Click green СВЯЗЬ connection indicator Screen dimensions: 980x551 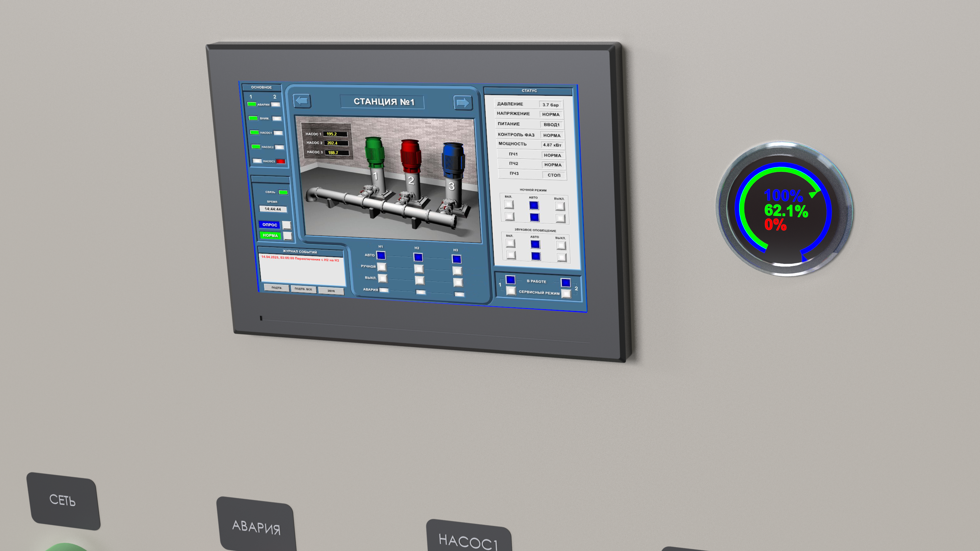(x=283, y=192)
